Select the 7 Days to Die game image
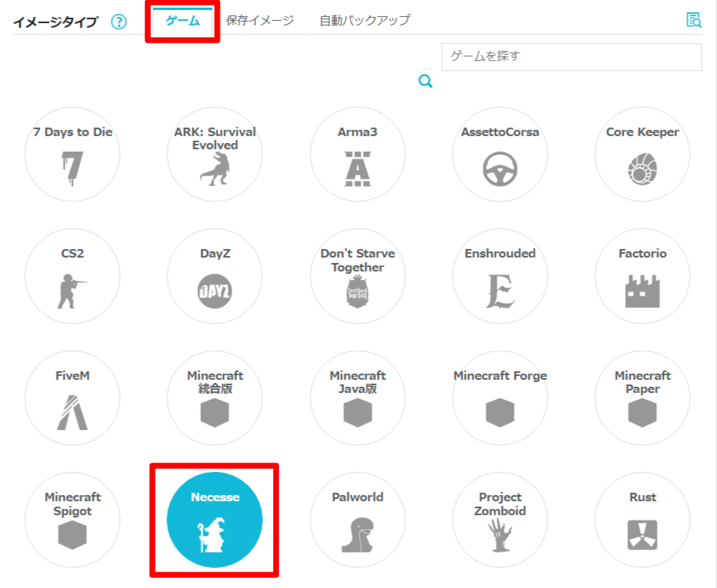This screenshot has width=717, height=588. pos(72,153)
